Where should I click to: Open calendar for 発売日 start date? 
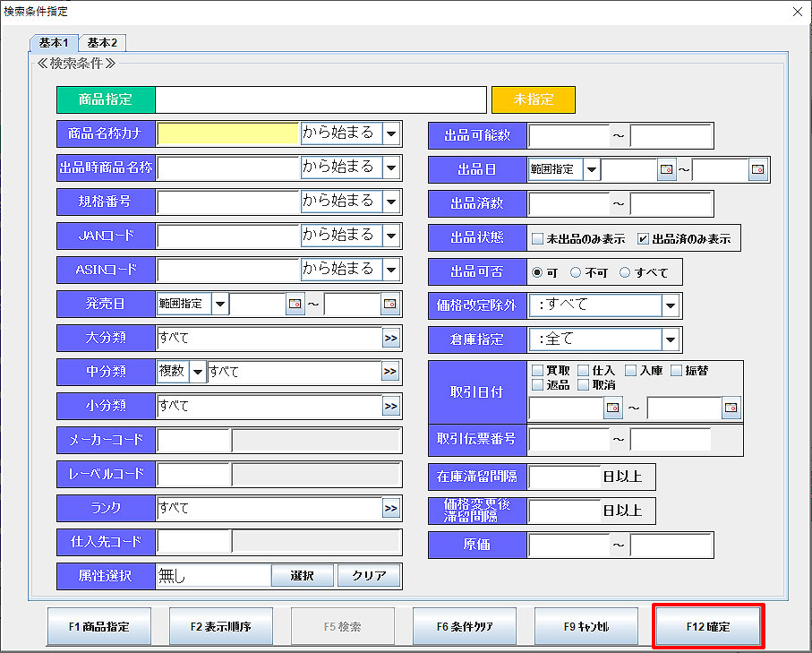click(x=295, y=305)
